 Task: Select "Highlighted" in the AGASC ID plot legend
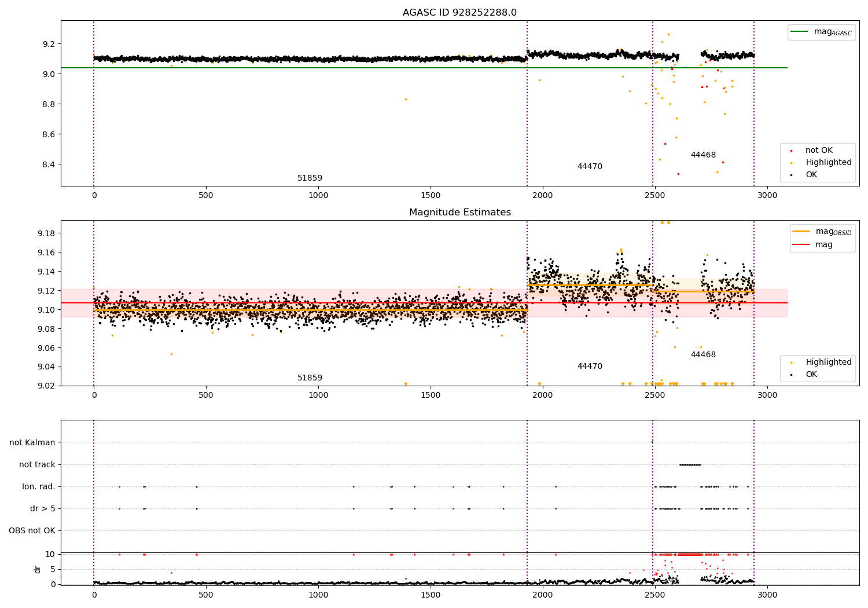(829, 163)
